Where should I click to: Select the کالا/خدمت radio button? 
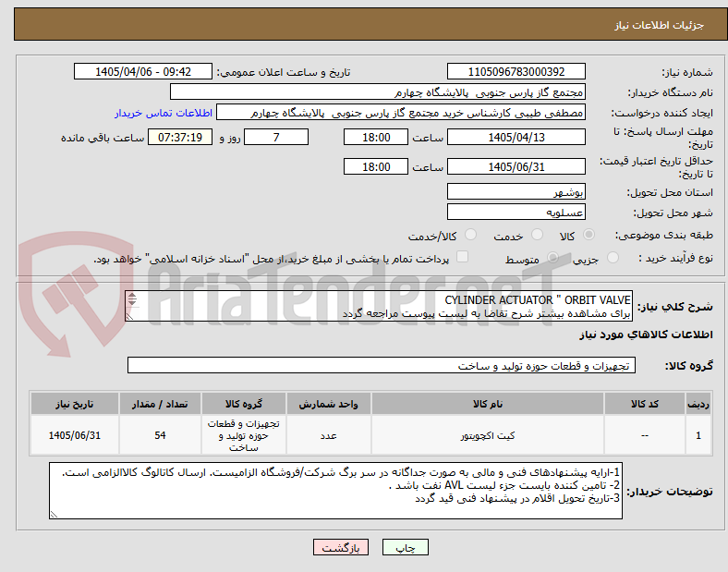tap(471, 235)
